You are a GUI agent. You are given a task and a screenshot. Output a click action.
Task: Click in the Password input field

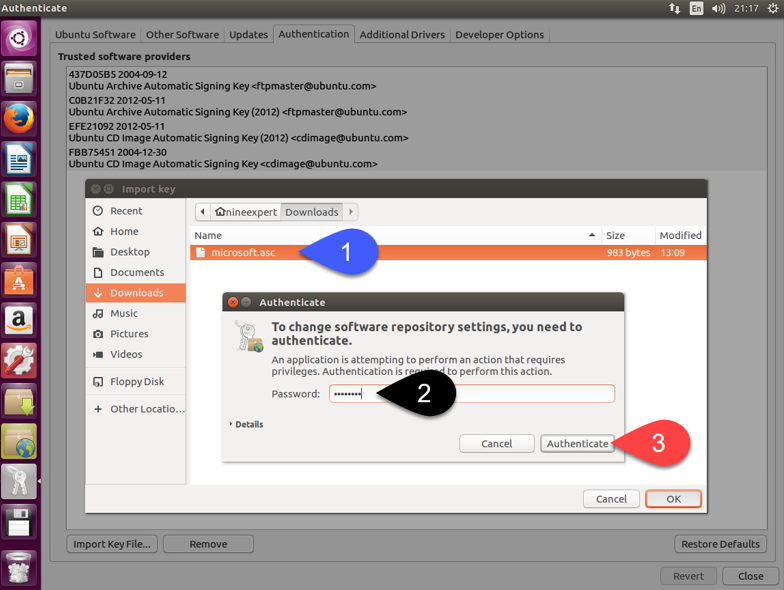click(472, 394)
